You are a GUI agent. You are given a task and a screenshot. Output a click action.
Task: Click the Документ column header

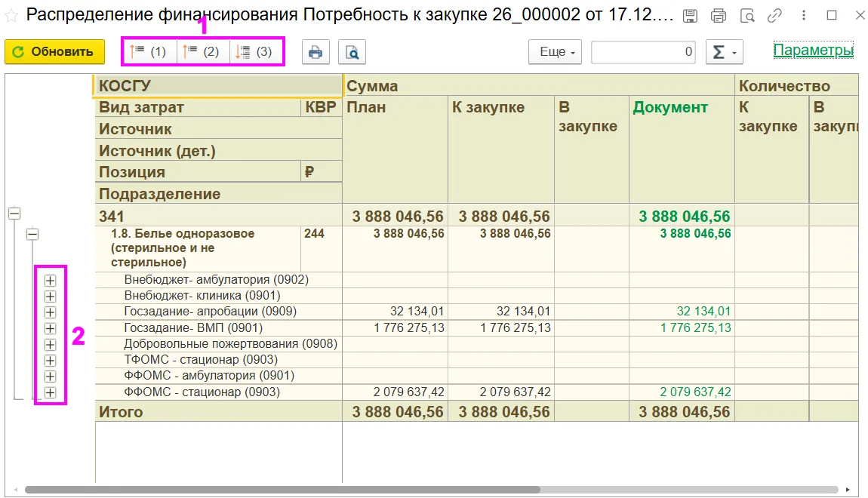click(682, 149)
